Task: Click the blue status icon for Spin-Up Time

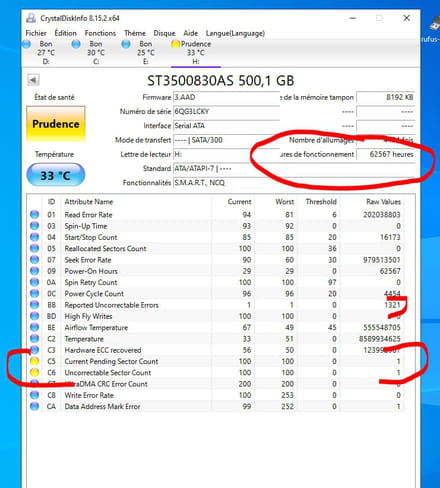Action: click(x=34, y=226)
